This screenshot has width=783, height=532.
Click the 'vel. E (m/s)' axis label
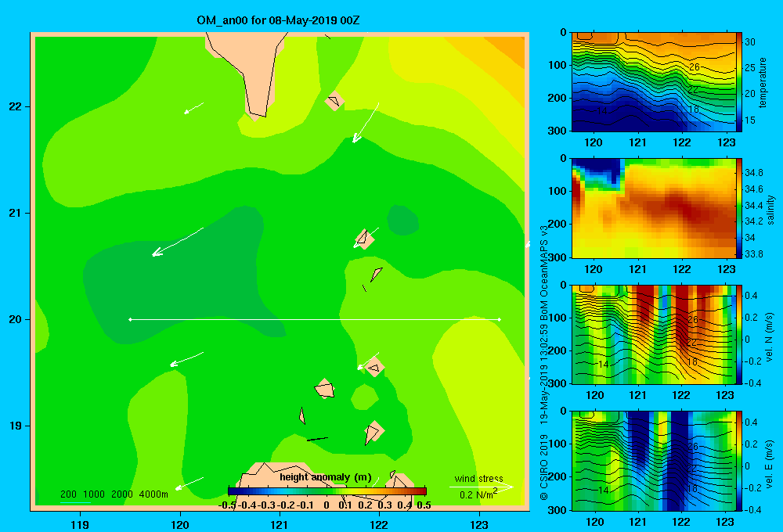pos(770,463)
